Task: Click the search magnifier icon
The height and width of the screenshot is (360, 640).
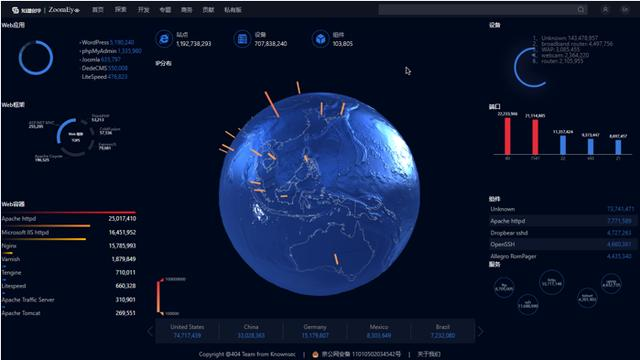Action: [581, 10]
